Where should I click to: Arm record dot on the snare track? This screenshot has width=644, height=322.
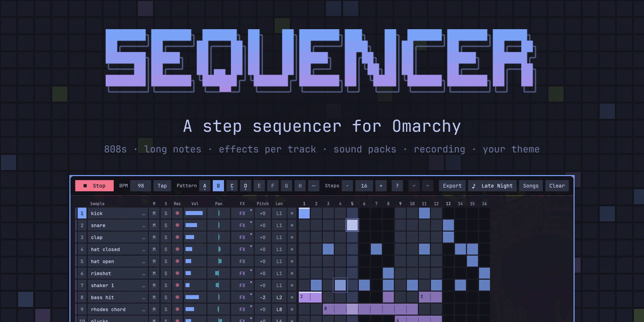click(177, 225)
